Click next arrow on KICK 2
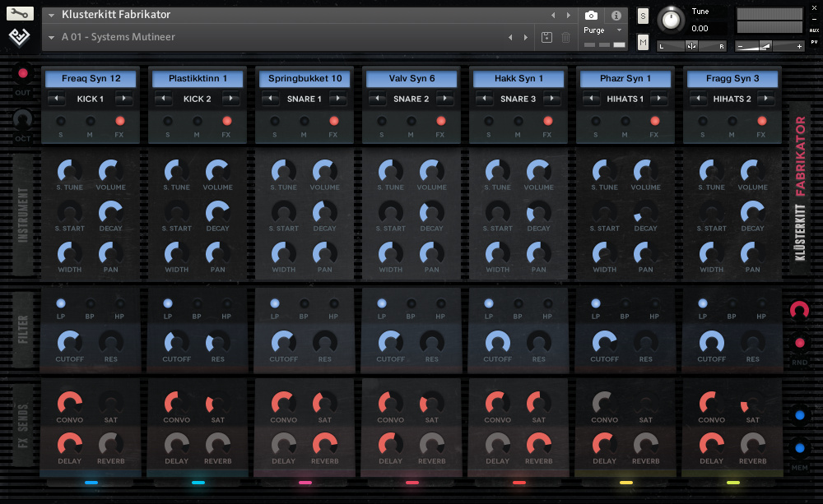The image size is (823, 504). [x=230, y=98]
